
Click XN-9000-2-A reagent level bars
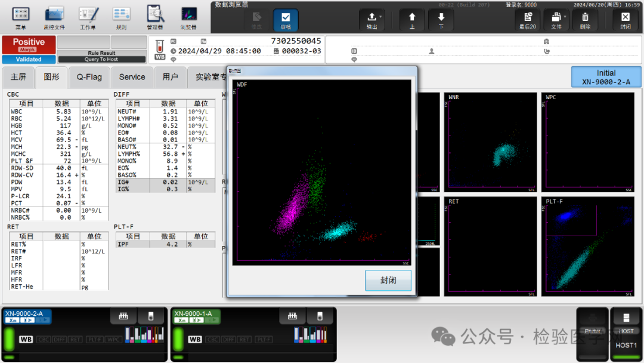(144, 334)
